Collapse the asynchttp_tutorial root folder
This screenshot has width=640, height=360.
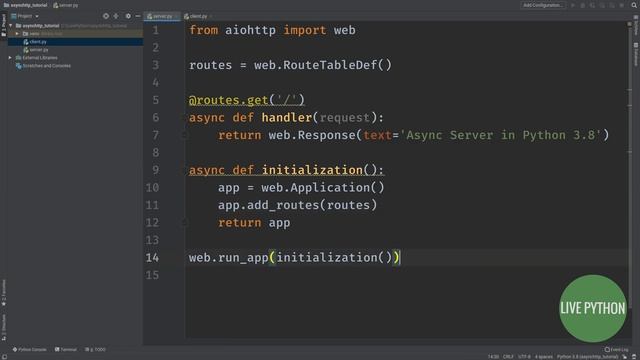[x=11, y=25]
